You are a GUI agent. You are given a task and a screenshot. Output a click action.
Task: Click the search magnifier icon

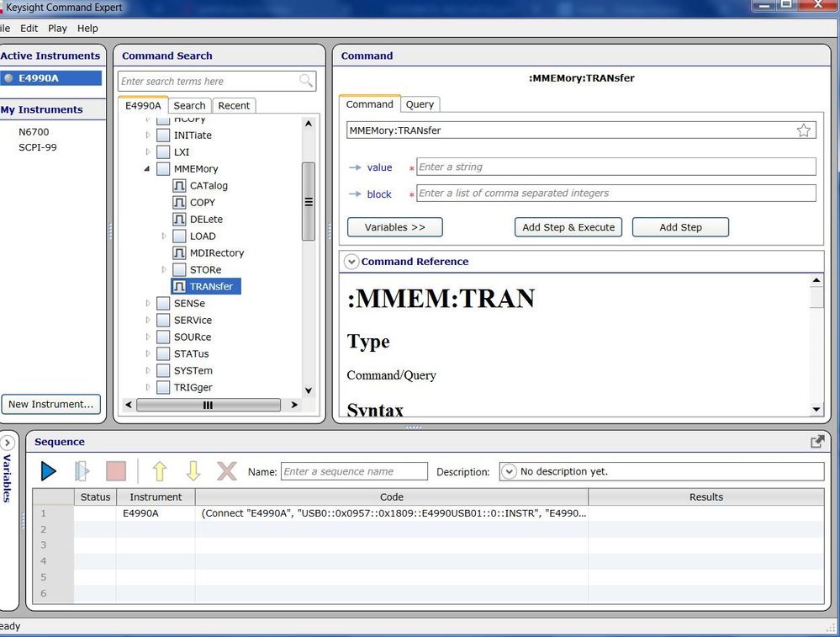[306, 81]
